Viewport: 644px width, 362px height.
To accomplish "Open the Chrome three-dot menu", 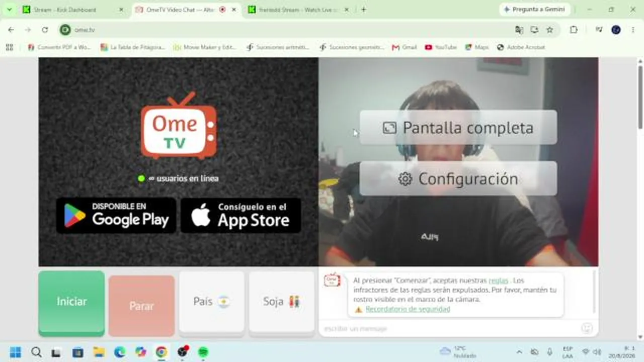I will (632, 30).
